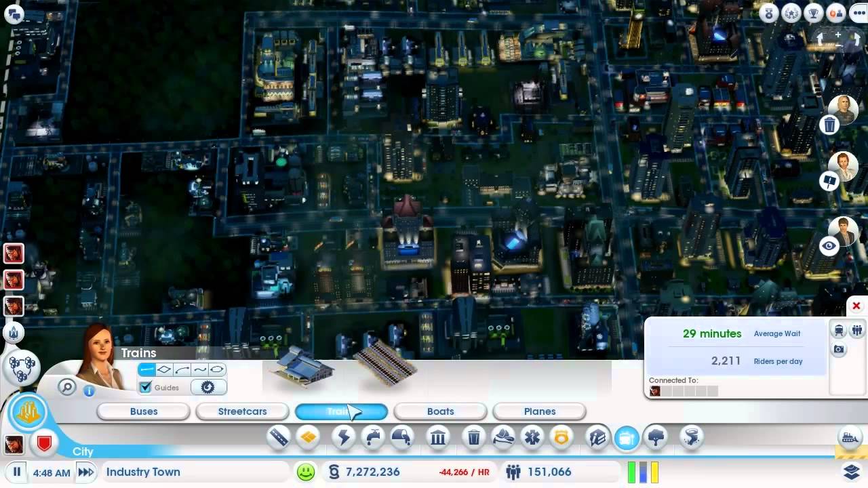Switch to the Boats tab
This screenshot has width=868, height=488.
point(440,411)
